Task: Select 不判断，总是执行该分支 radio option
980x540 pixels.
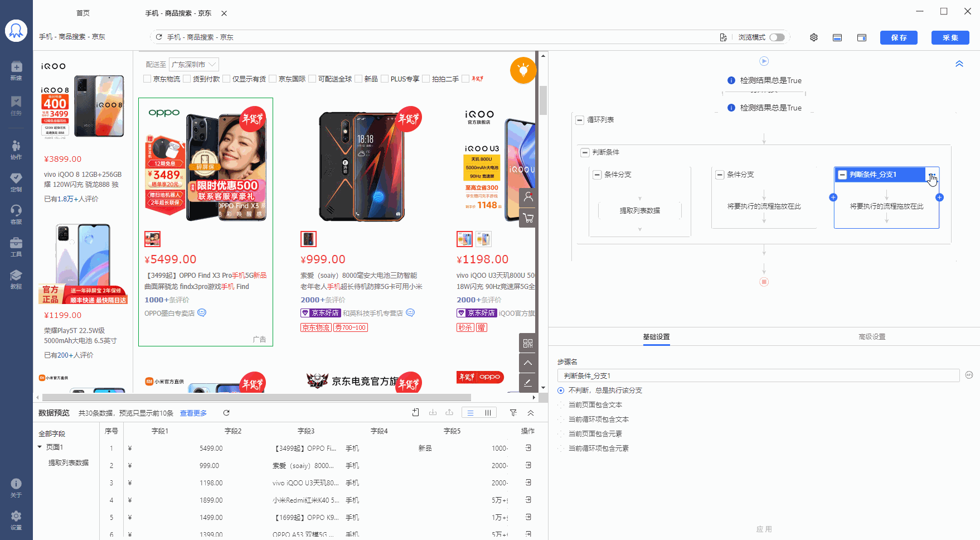Action: click(561, 390)
